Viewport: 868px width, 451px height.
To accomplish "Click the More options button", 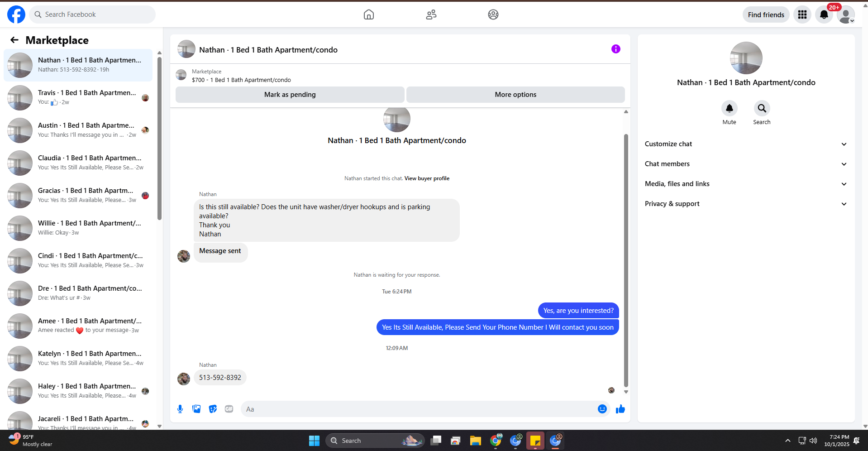I will pyautogui.click(x=515, y=95).
